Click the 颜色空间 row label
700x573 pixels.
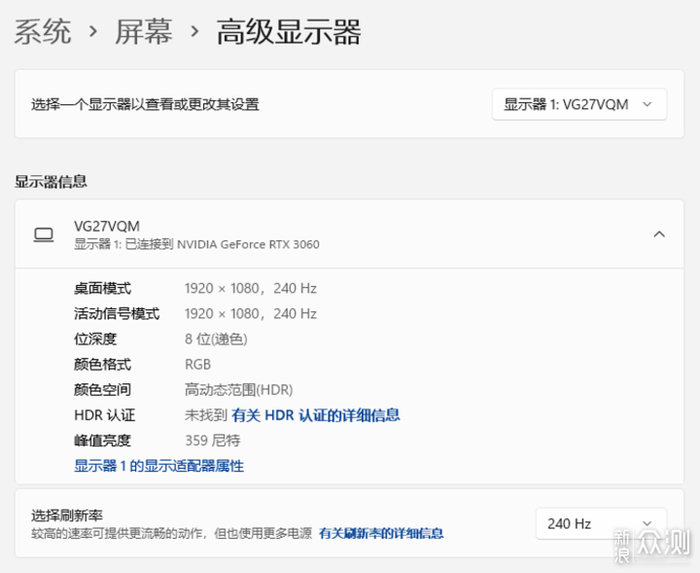tap(102, 390)
